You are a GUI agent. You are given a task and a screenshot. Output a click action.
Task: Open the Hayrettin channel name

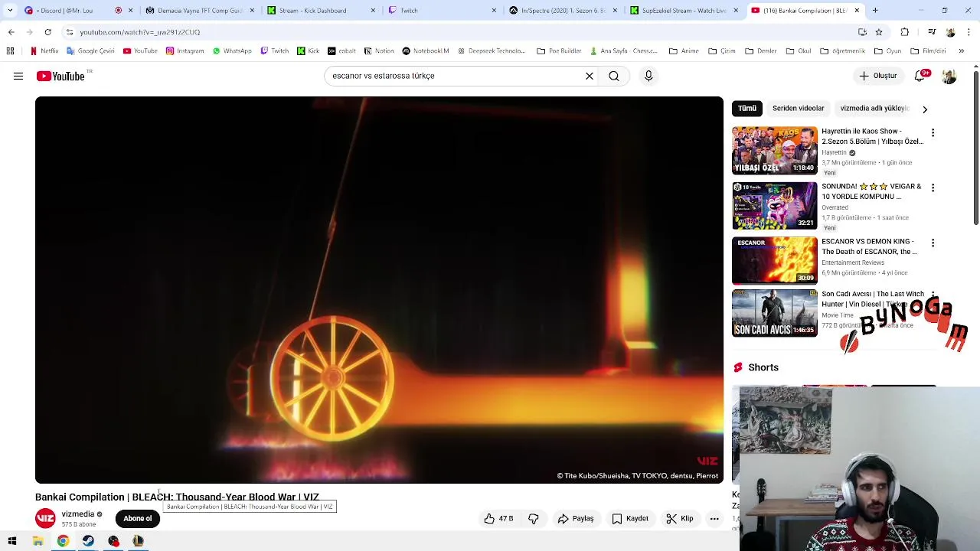[x=835, y=152]
